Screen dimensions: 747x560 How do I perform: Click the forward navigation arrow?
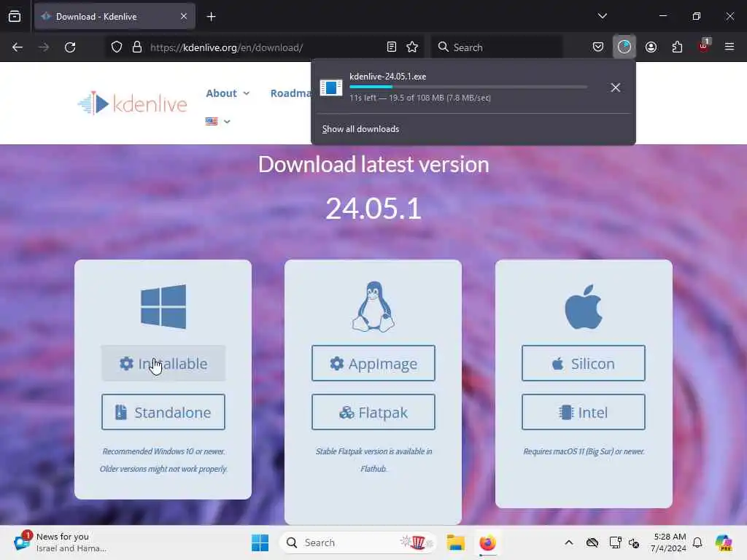(43, 47)
